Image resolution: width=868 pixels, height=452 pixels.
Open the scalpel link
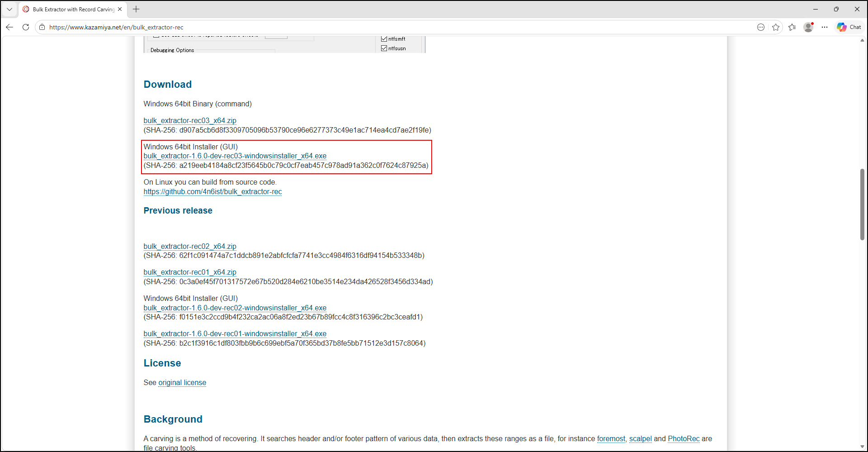point(641,439)
